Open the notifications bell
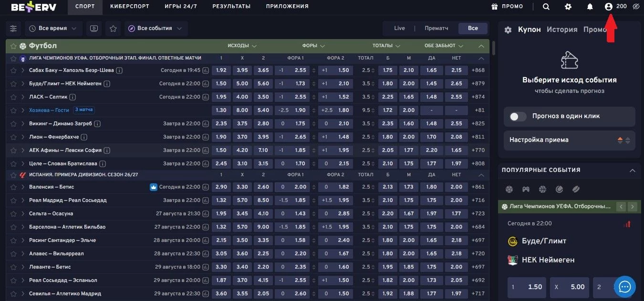Viewport: 644px width, 301px height. point(590,7)
